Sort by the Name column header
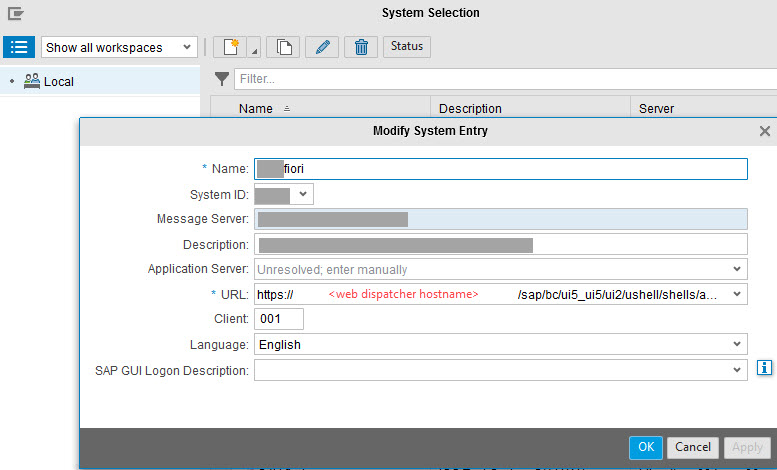 pos(320,108)
